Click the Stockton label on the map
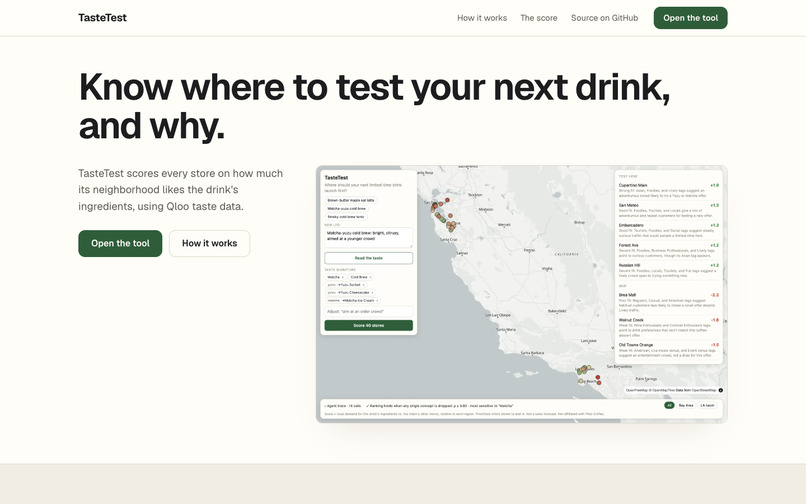 [x=475, y=195]
